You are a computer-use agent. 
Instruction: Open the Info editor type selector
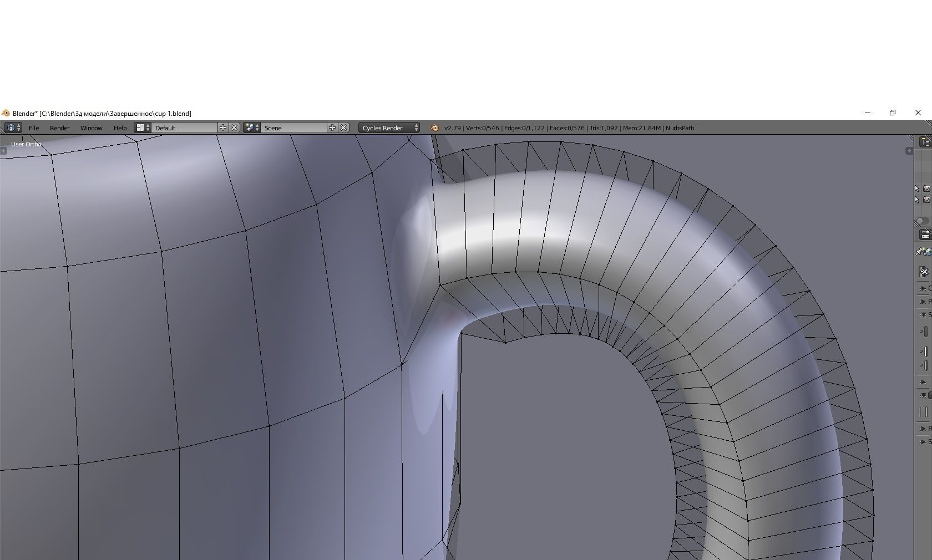pyautogui.click(x=13, y=128)
